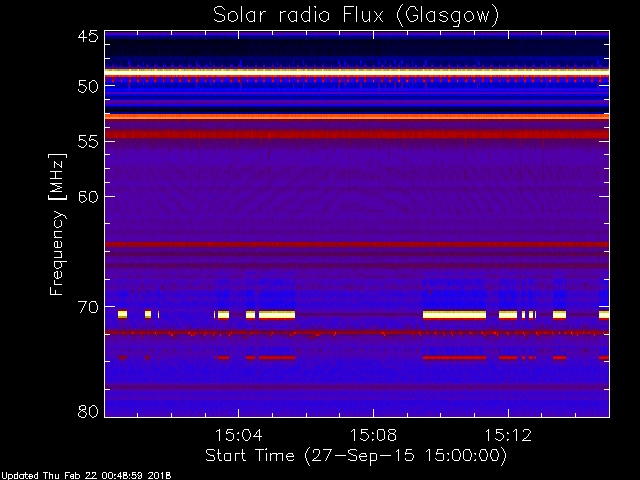Image resolution: width=640 pixels, height=480 pixels.
Task: Click the 15:04 time tick label
Action: click(x=238, y=435)
